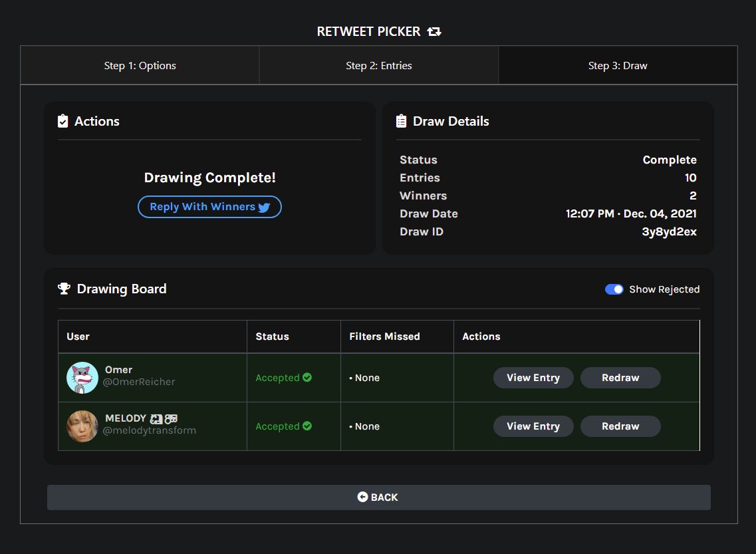Toggle the Show Rejected switch
The width and height of the screenshot is (756, 554).
[614, 289]
